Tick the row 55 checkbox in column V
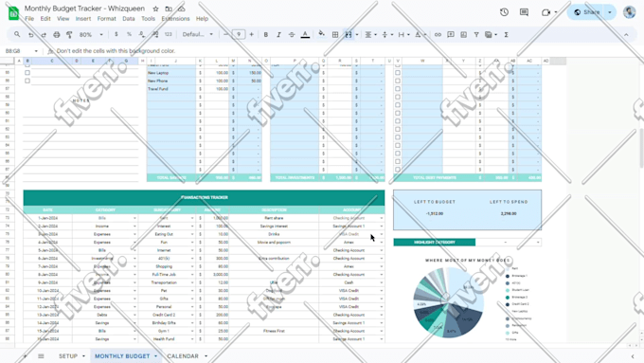The width and height of the screenshot is (644, 363). (398, 73)
